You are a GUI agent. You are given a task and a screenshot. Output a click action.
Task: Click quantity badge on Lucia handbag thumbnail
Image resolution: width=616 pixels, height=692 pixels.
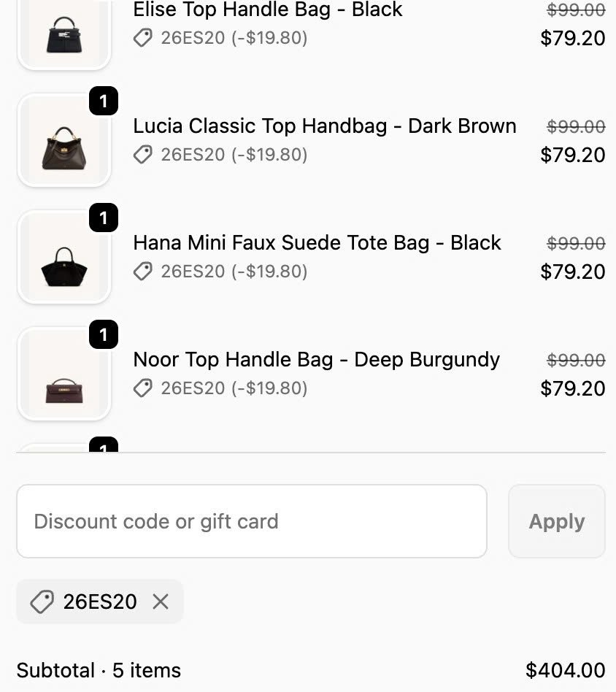coord(104,101)
